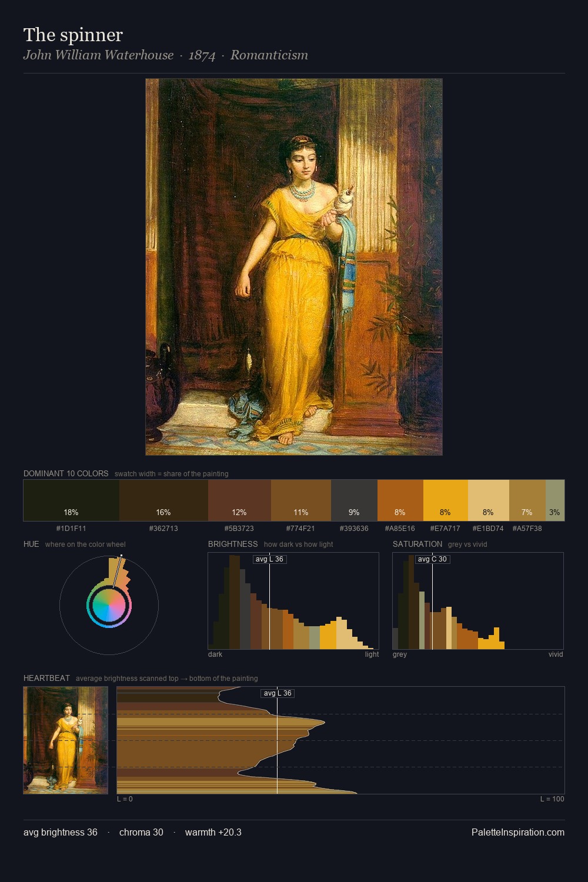This screenshot has height=882, width=588.
Task: Click the "L = 100" axis label
Action: pos(552,799)
